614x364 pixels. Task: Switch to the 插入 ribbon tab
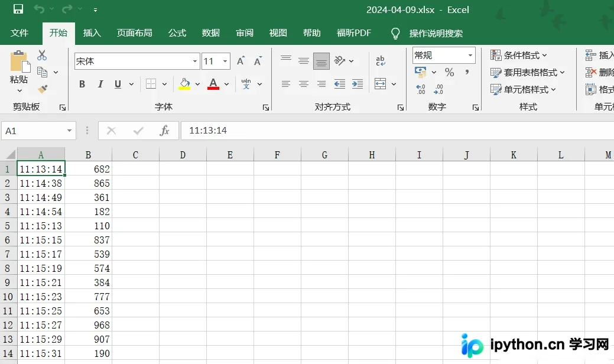tap(92, 33)
